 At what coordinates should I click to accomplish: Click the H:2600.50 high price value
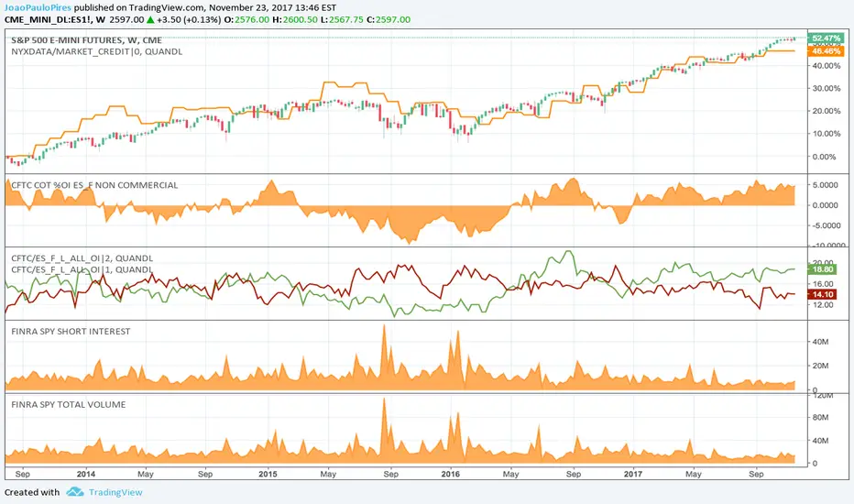[295, 19]
